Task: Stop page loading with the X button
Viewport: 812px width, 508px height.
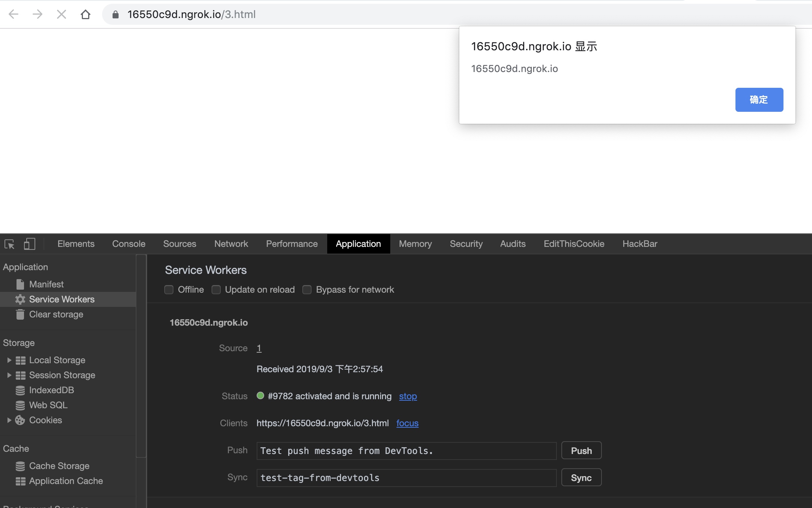Action: click(62, 14)
